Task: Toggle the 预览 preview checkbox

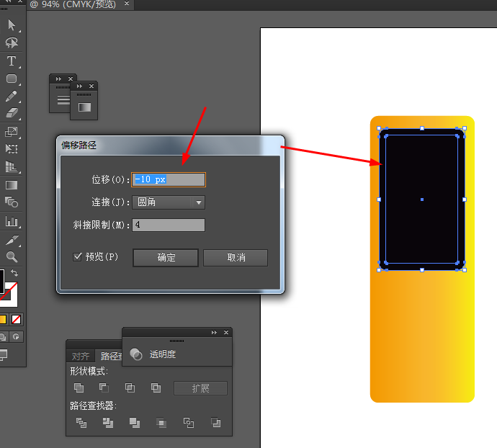Action: pyautogui.click(x=77, y=256)
